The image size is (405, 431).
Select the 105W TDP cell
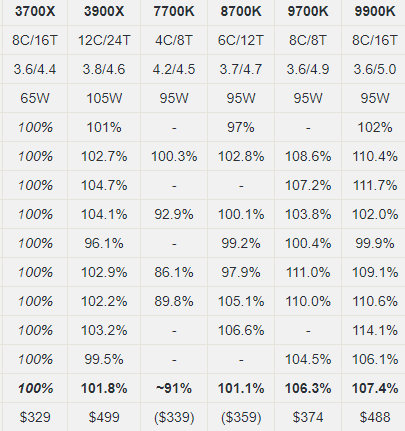tap(104, 98)
